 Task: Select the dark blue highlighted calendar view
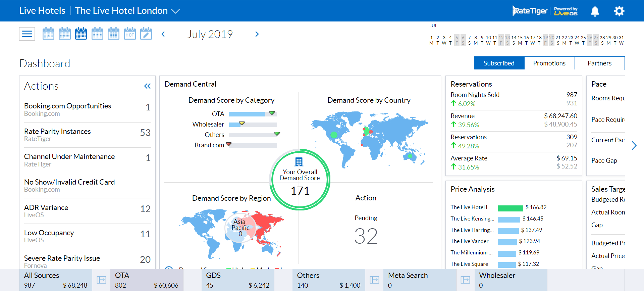coord(81,34)
